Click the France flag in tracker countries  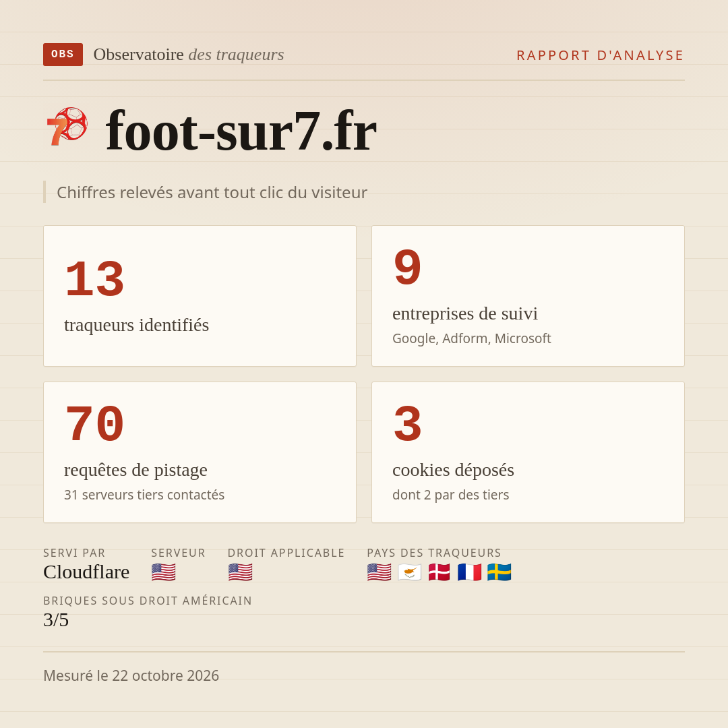coord(469,572)
